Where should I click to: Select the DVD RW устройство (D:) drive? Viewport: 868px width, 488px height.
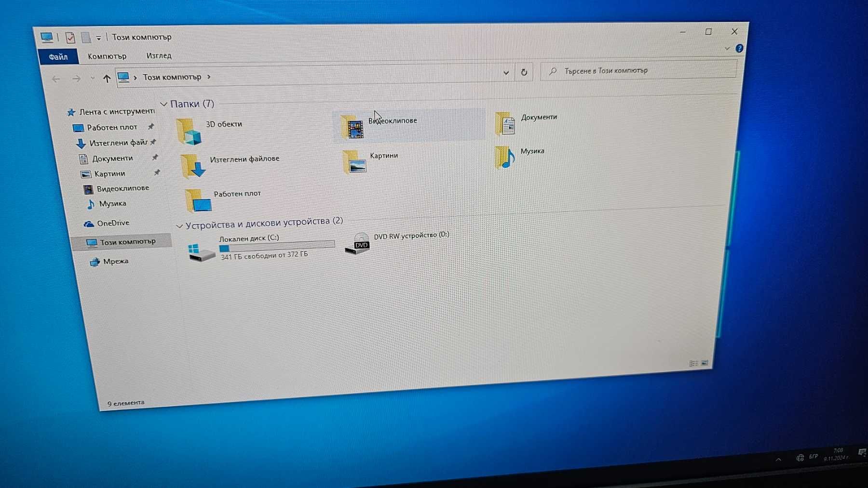(x=397, y=242)
